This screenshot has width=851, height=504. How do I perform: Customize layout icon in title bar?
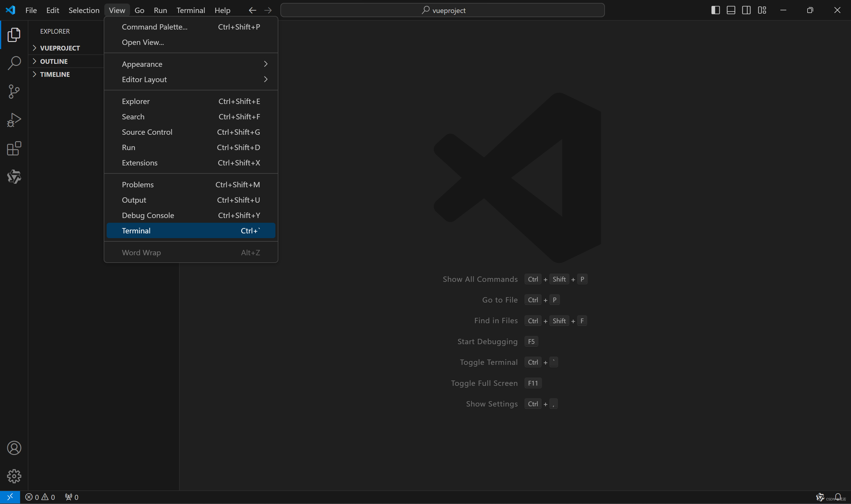click(x=762, y=10)
